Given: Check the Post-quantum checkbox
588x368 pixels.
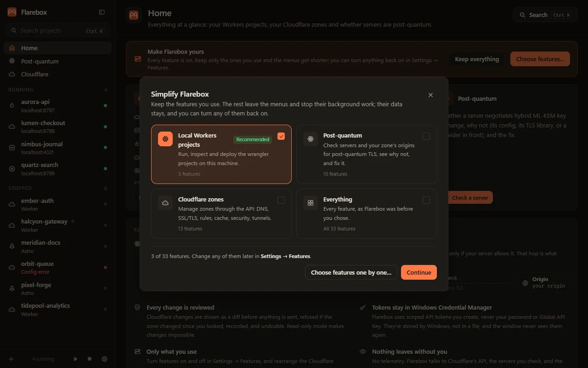Looking at the screenshot, I should (426, 136).
